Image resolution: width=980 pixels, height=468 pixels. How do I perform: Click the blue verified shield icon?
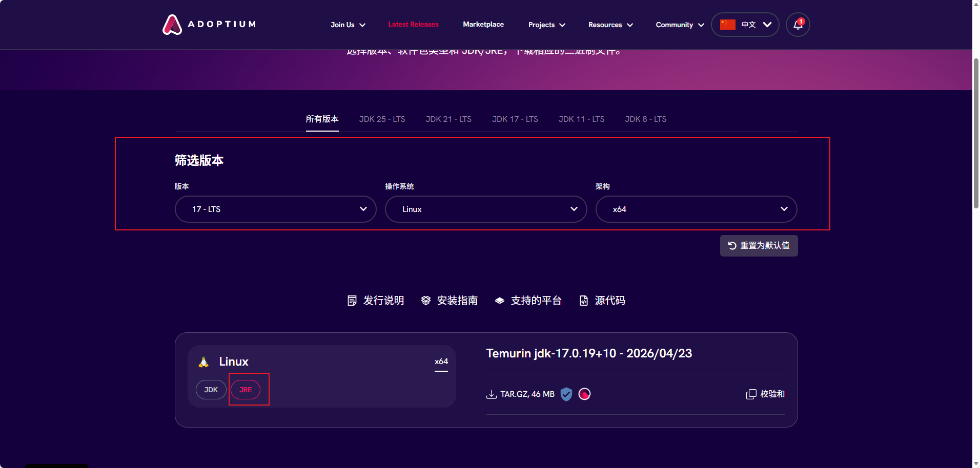tap(566, 394)
